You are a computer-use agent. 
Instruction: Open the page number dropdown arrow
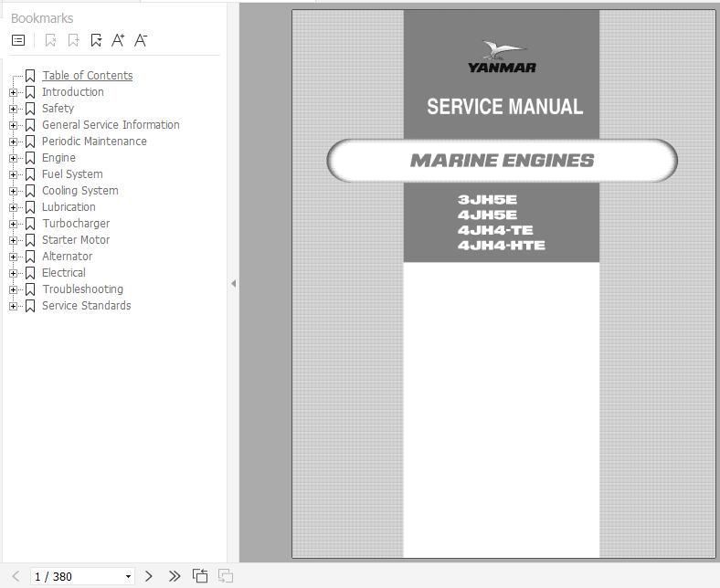coord(128,576)
